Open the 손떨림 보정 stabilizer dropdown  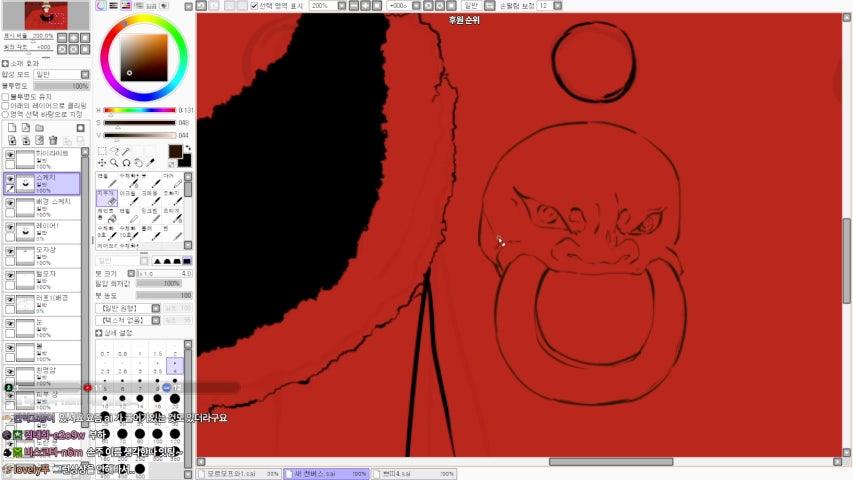coord(558,5)
